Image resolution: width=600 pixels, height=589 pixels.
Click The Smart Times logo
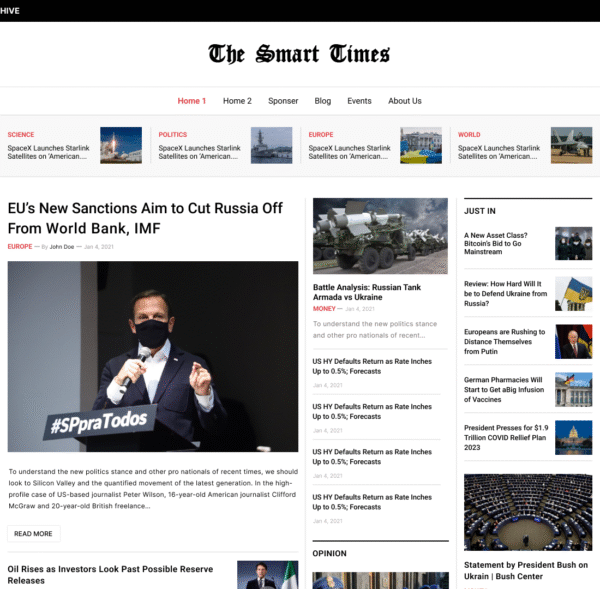[x=299, y=54]
